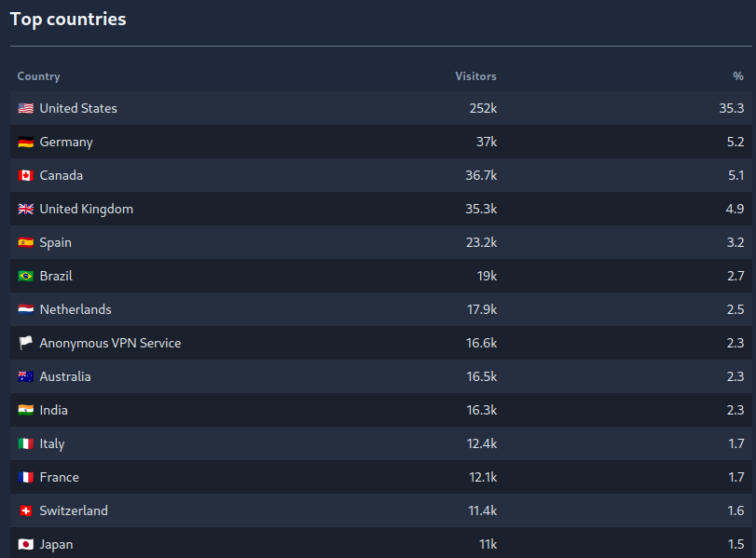Click the Top countries heading
The width and height of the screenshot is (756, 558).
tap(68, 19)
